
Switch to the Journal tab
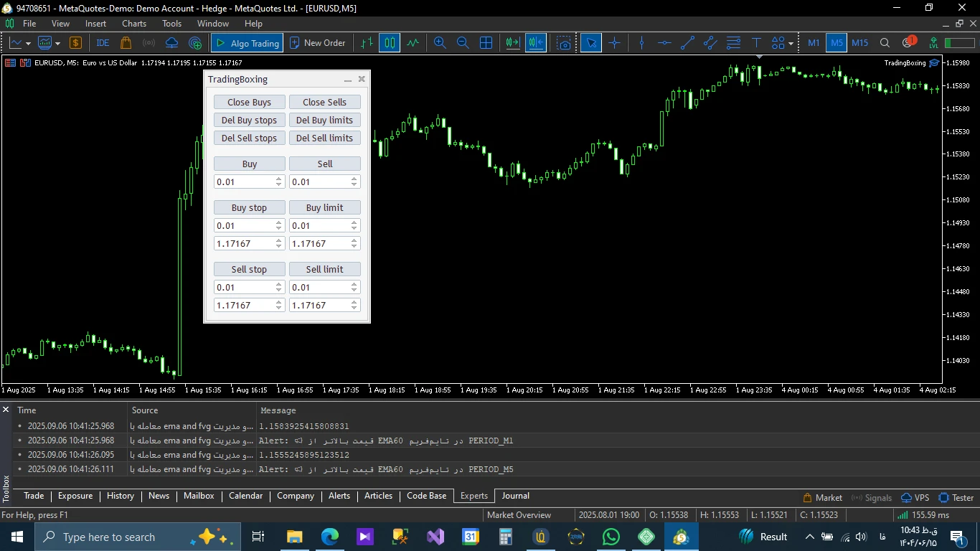click(x=515, y=496)
